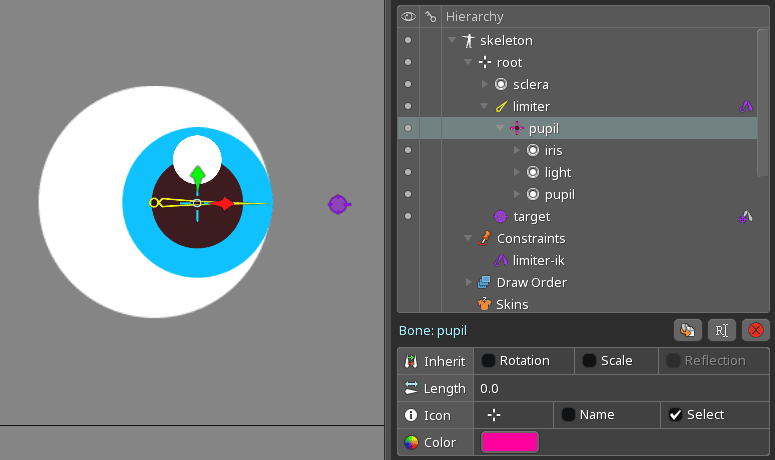Image resolution: width=775 pixels, height=460 pixels.
Task: Click the purple target bone in viewport
Action: pyautogui.click(x=338, y=204)
